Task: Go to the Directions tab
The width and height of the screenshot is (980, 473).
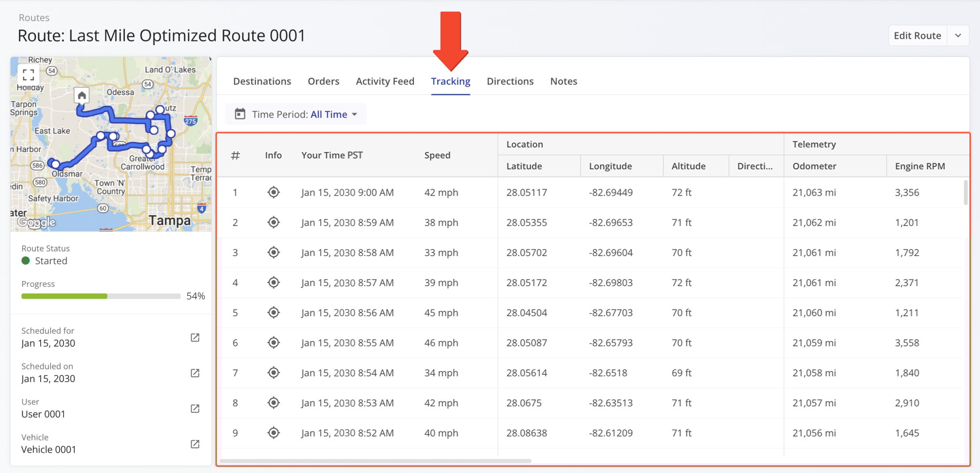Action: pos(510,81)
